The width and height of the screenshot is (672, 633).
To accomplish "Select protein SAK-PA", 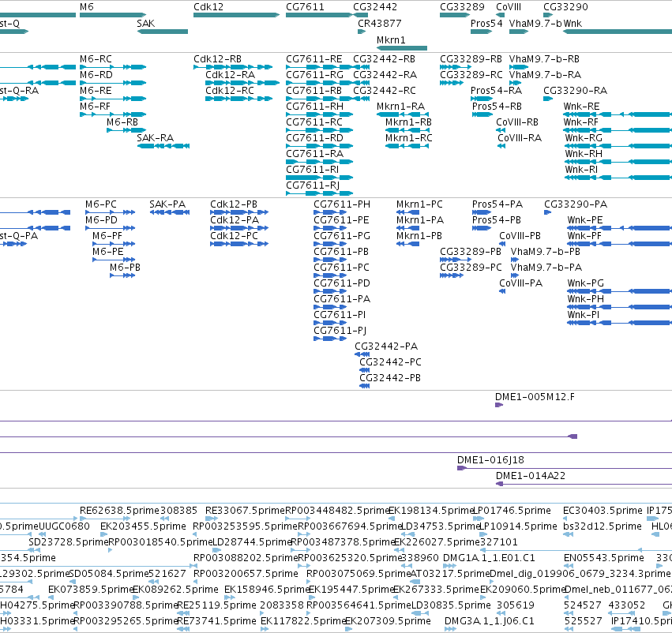I will point(169,212).
